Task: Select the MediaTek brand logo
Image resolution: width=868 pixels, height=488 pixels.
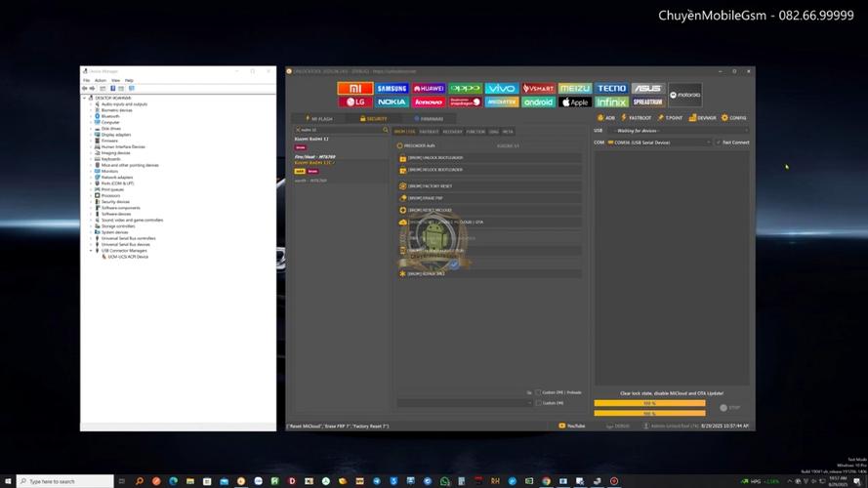Action: tap(502, 102)
